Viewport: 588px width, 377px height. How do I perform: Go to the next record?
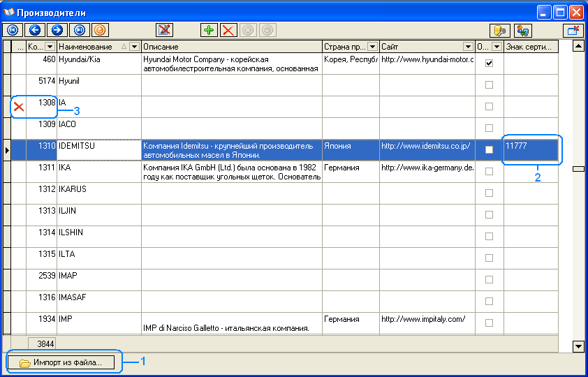(x=57, y=30)
